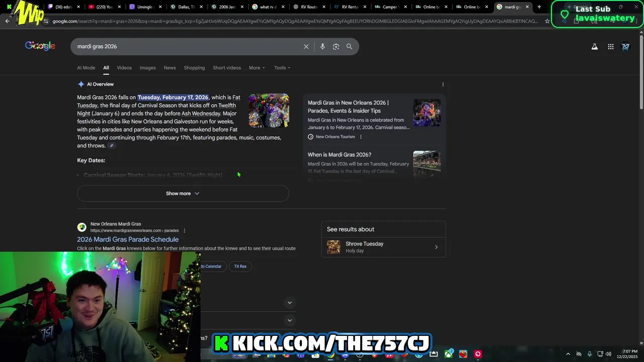Image resolution: width=644 pixels, height=362 pixels.
Task: Switch to AI Mode tab
Action: pyautogui.click(x=86, y=68)
